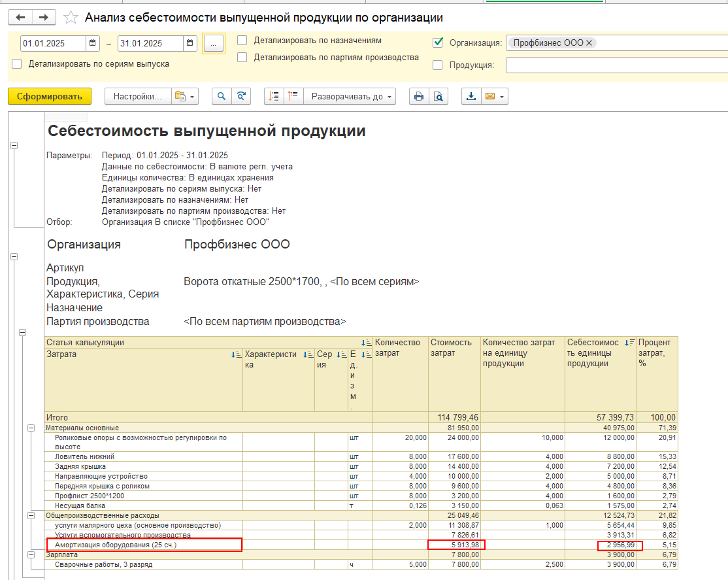Click the magnifier search icon in toolbar
Screen dimensions: 728x580
[x=222, y=96]
